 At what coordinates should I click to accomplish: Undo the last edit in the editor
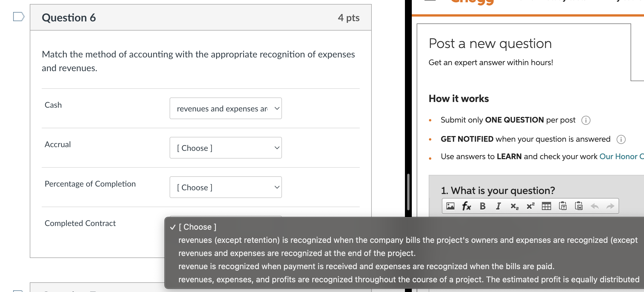tap(595, 206)
